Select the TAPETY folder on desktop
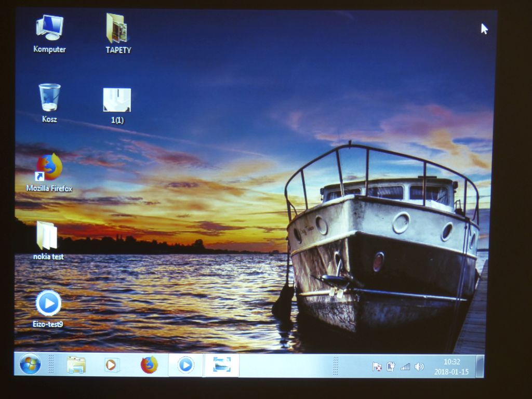Image resolution: width=532 pixels, height=399 pixels. (x=117, y=29)
